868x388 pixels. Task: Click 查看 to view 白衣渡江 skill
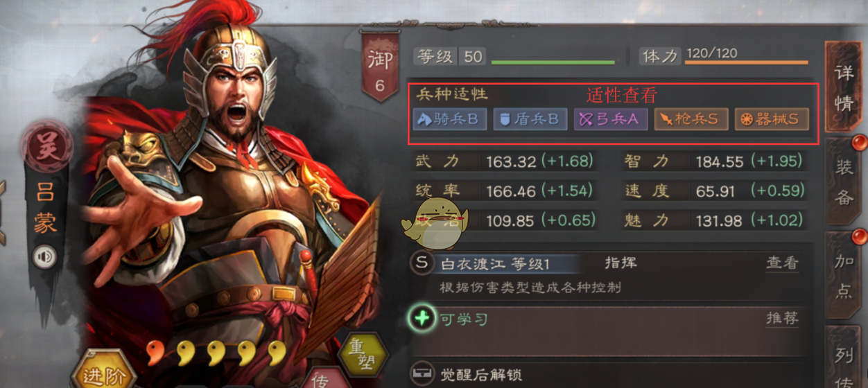(782, 263)
